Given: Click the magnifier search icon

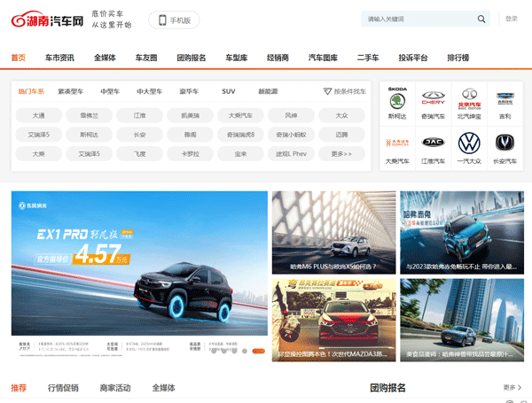Looking at the screenshot, I should 481,19.
